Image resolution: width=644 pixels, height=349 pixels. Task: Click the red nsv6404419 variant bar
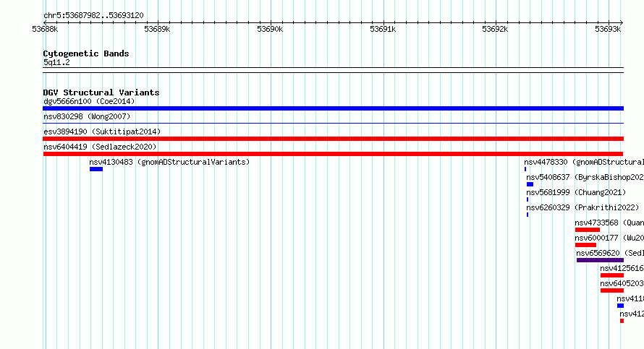[x=333, y=154]
